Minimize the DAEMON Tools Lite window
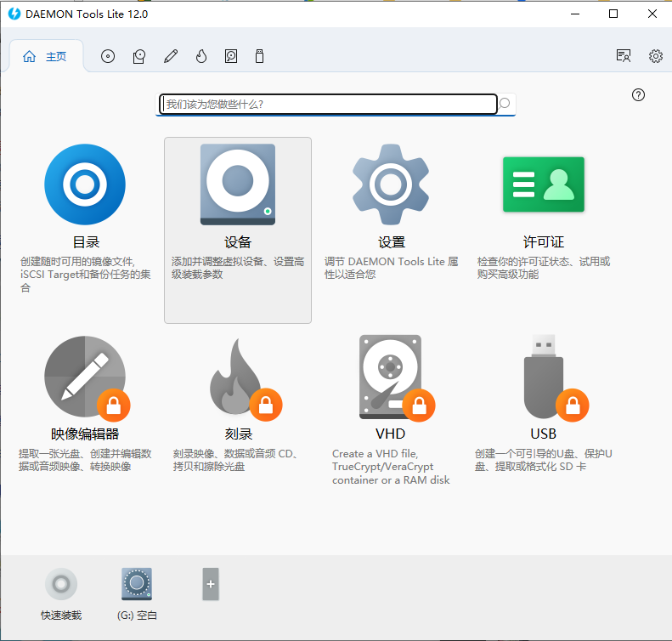This screenshot has height=641, width=672. pyautogui.click(x=575, y=14)
